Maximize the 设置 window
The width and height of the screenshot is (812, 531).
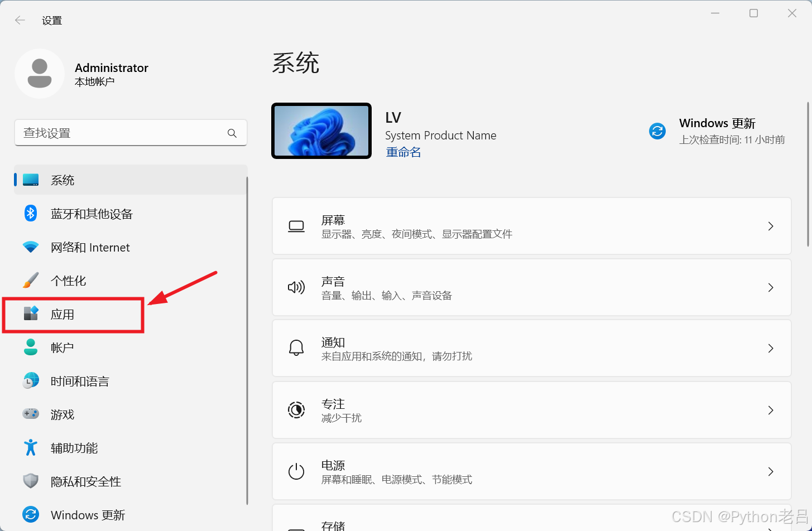point(753,13)
